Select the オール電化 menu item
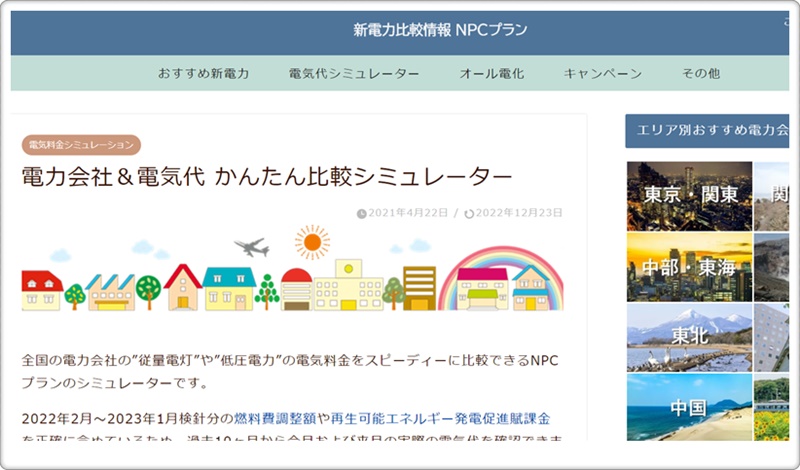Screen dimensions: 800x470 (491, 73)
